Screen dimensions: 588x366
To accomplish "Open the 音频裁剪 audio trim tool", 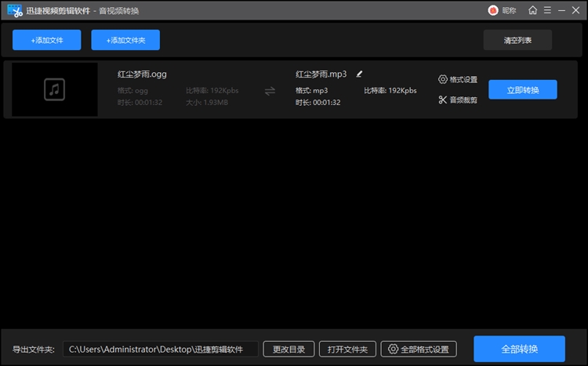I will click(458, 100).
